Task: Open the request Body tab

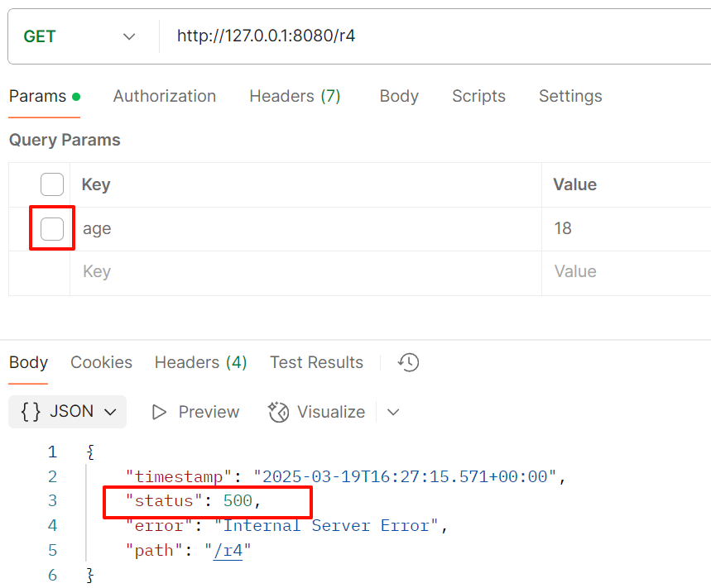Action: [x=399, y=97]
